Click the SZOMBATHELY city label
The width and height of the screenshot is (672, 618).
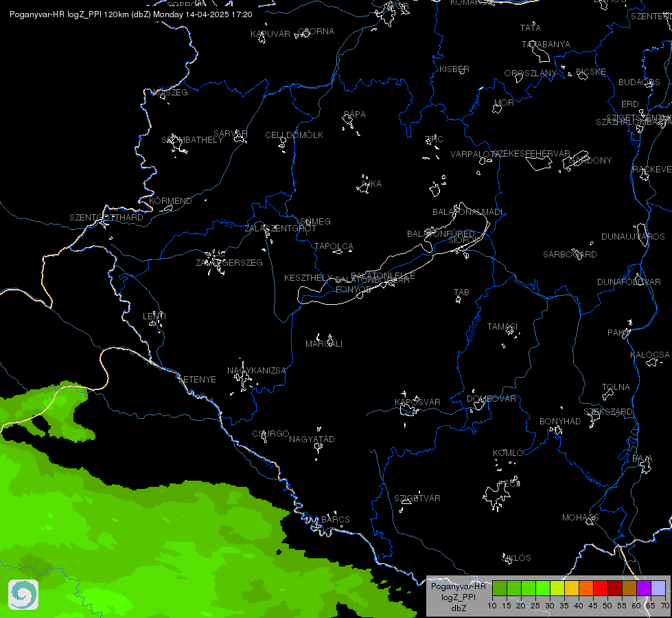(x=192, y=140)
